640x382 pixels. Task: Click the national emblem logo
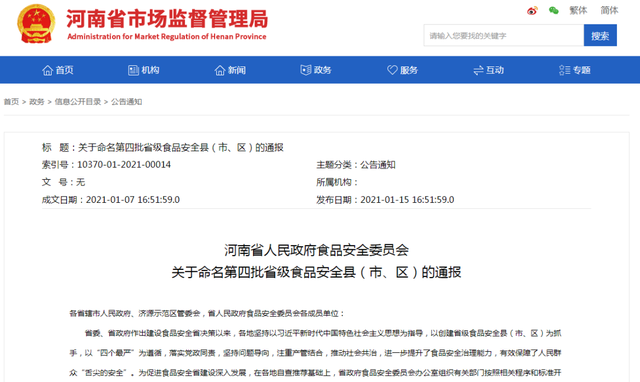click(x=36, y=23)
